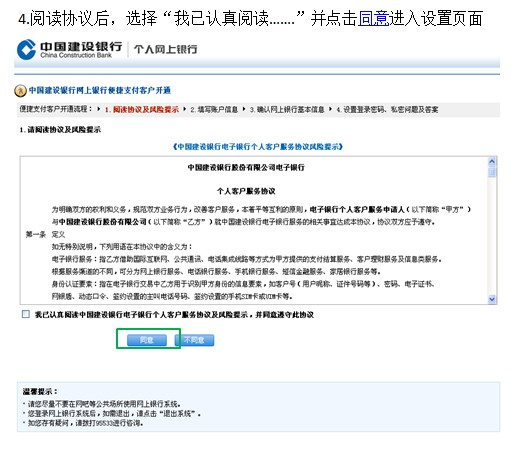Click the agreement scrollbar track below the thumb
The width and height of the screenshot is (532, 456).
point(492,238)
